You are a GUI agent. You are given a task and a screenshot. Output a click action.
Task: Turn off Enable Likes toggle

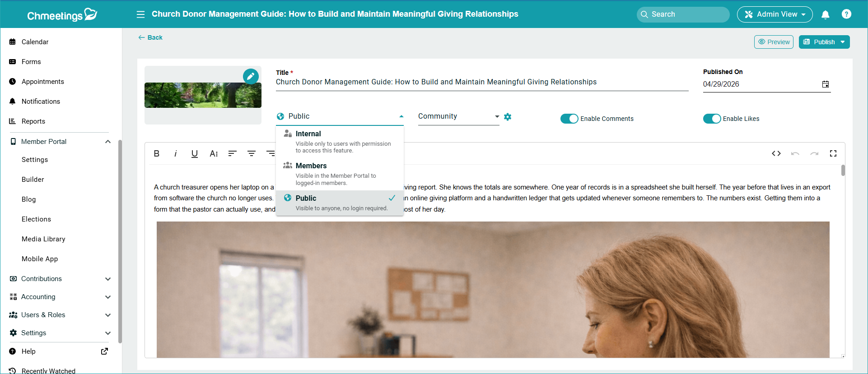point(712,119)
